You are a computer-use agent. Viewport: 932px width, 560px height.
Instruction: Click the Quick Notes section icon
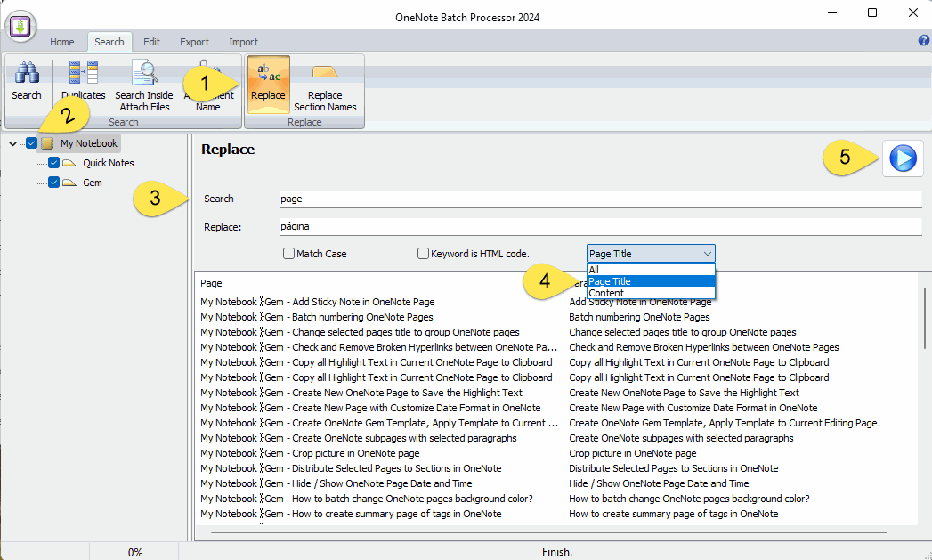click(x=69, y=163)
